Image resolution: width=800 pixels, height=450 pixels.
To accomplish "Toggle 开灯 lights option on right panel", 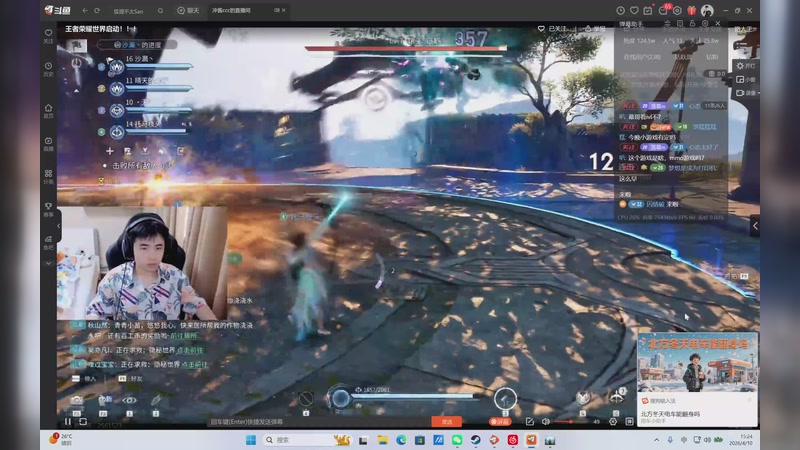I will click(x=745, y=66).
